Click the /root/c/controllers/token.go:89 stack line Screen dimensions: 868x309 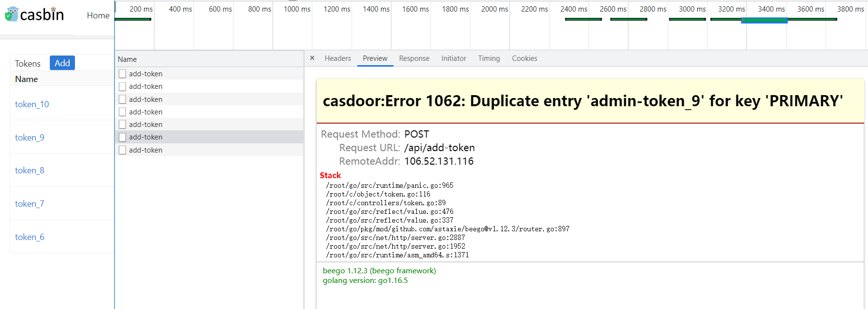coord(386,203)
